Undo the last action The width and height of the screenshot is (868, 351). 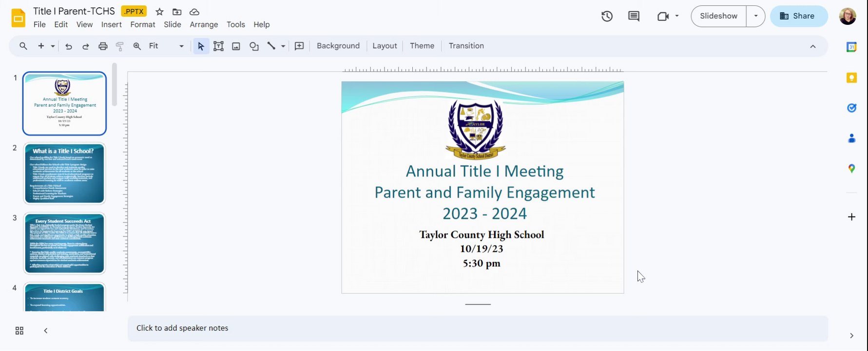[69, 46]
